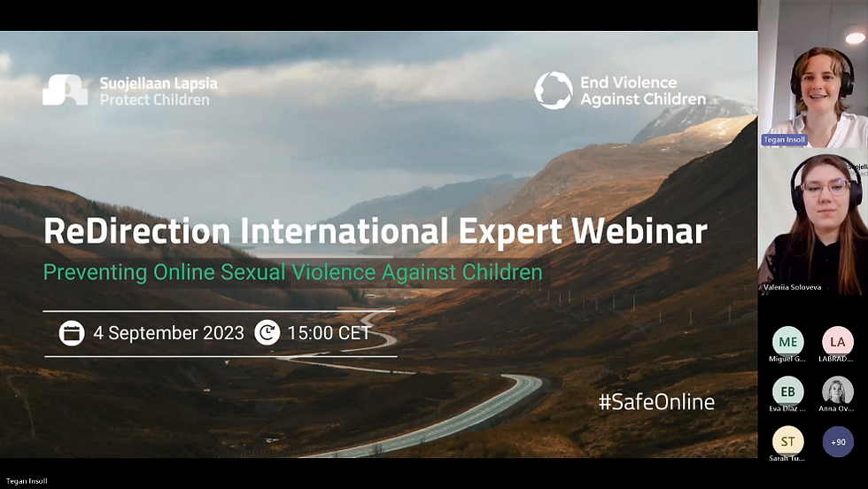This screenshot has height=489, width=868.
Task: Click the Anna Ov... participant name
Action: [x=836, y=408]
